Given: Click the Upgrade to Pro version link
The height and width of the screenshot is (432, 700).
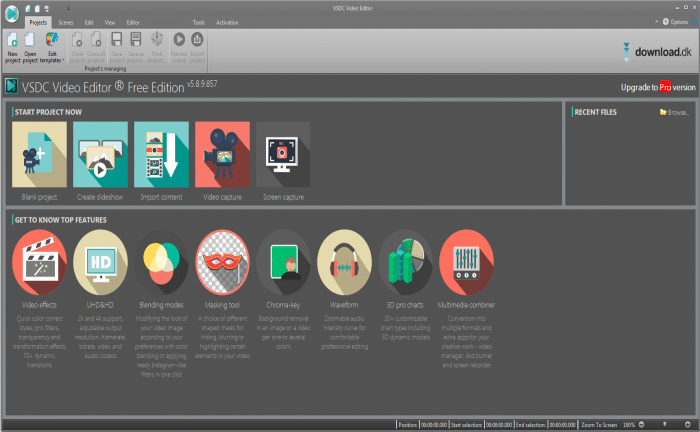Looking at the screenshot, I should [x=658, y=87].
